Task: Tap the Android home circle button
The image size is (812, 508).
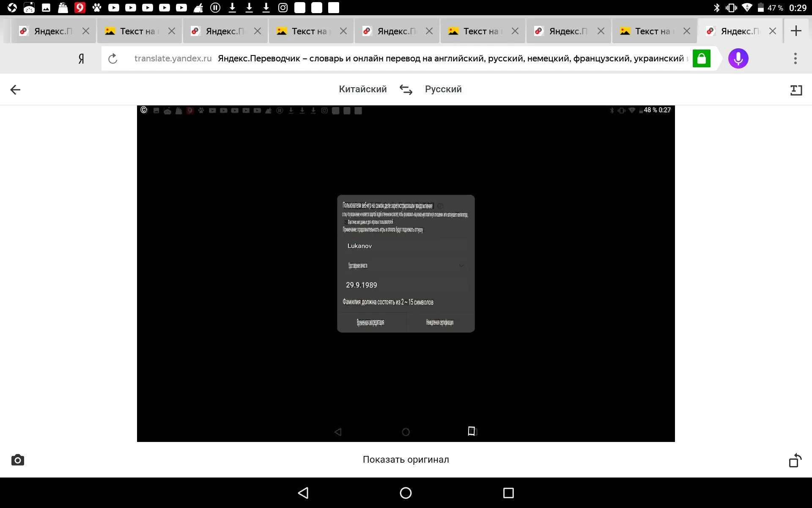Action: pyautogui.click(x=406, y=493)
